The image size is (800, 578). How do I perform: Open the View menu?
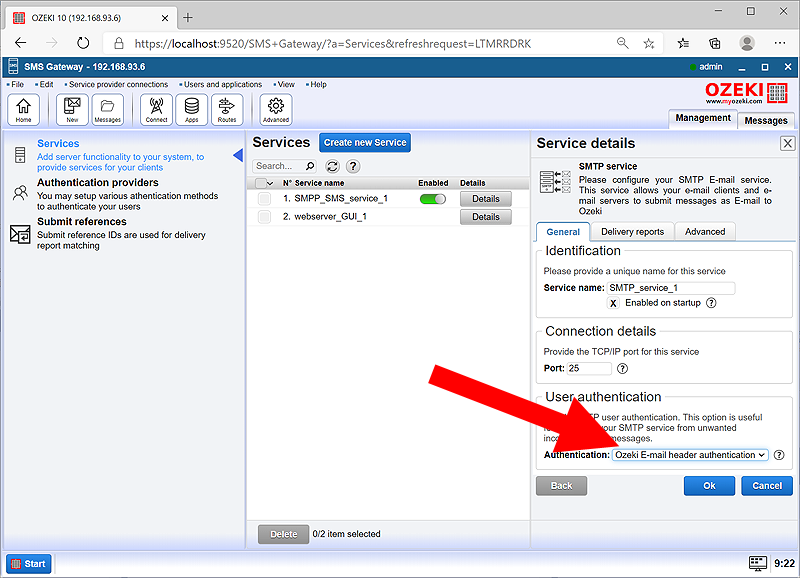click(286, 85)
